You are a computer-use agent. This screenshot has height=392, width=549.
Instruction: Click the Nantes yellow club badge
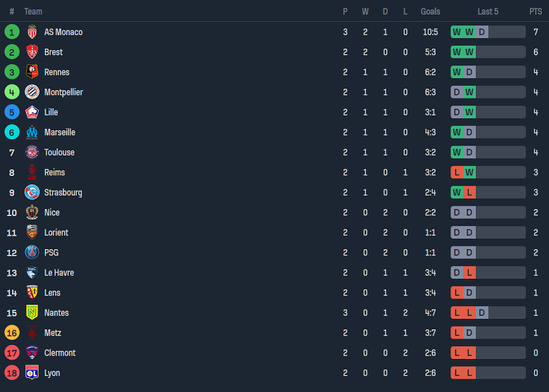(32, 312)
